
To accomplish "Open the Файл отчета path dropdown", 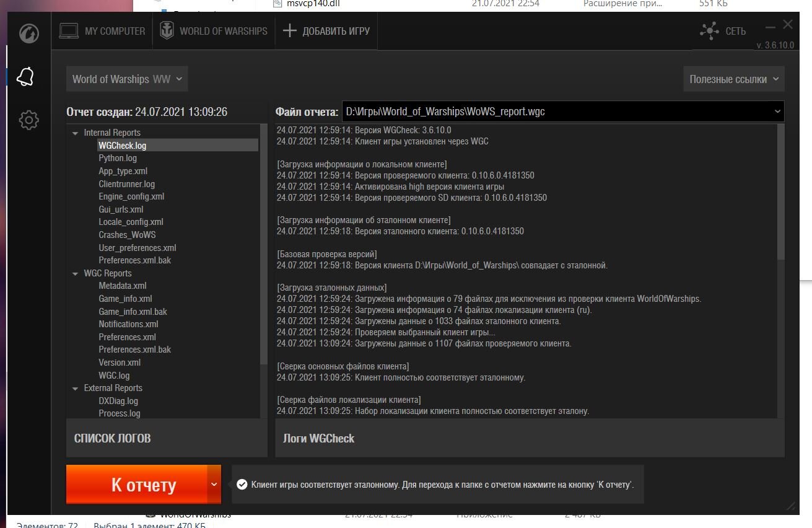I will coord(563,112).
